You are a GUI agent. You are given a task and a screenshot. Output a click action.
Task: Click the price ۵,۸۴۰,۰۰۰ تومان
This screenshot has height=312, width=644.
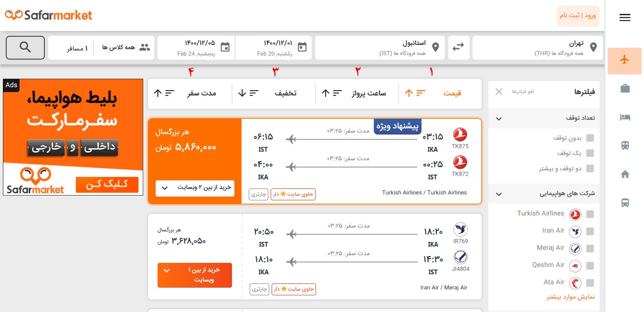pyautogui.click(x=186, y=147)
